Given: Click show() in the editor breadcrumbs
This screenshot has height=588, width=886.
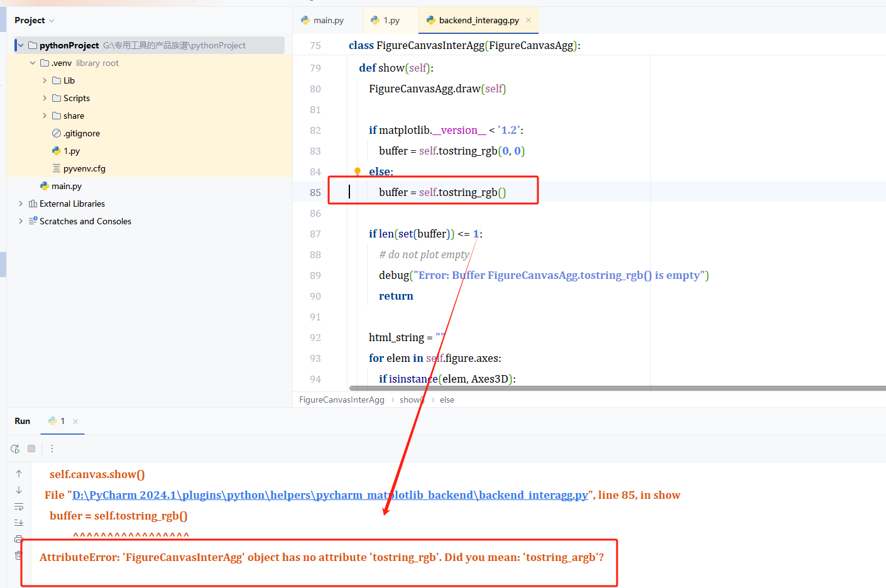Looking at the screenshot, I should [411, 399].
